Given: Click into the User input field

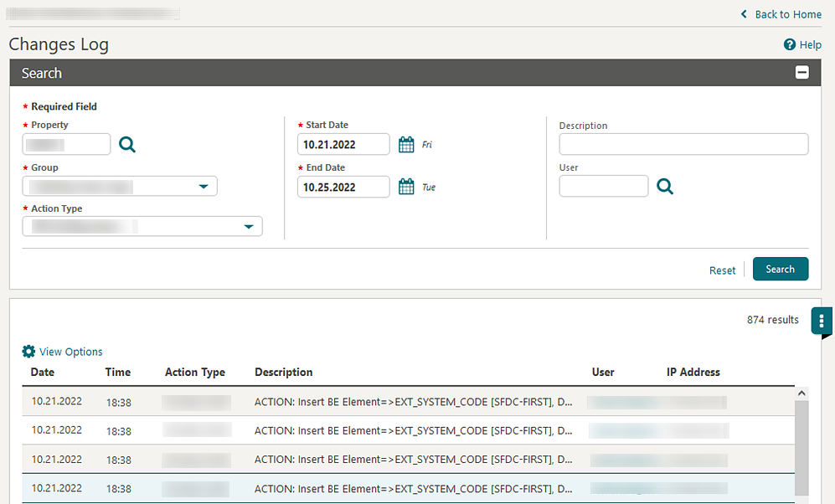Looking at the screenshot, I should coord(603,186).
